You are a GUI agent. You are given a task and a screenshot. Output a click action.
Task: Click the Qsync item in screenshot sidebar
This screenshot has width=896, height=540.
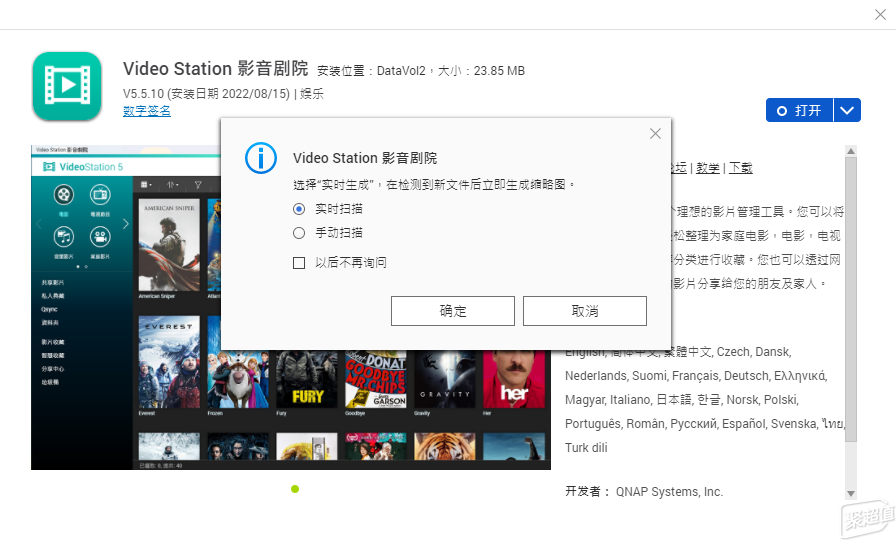coord(49,309)
